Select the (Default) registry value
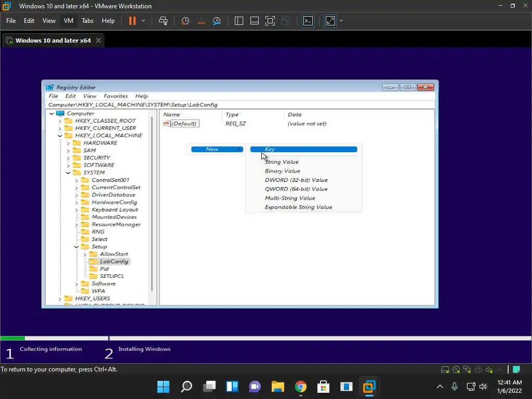This screenshot has height=399, width=532. coord(184,124)
